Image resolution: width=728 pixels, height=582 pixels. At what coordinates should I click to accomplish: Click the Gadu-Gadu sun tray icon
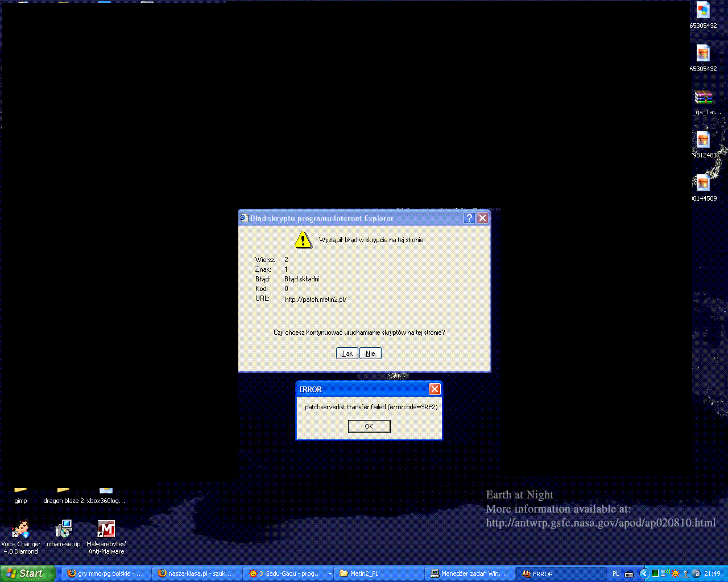[675, 573]
